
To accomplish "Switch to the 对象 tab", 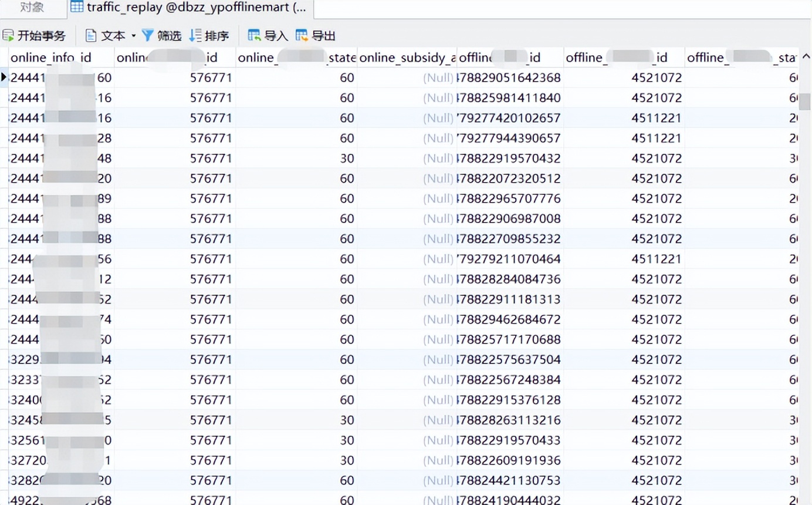I will pyautogui.click(x=32, y=8).
